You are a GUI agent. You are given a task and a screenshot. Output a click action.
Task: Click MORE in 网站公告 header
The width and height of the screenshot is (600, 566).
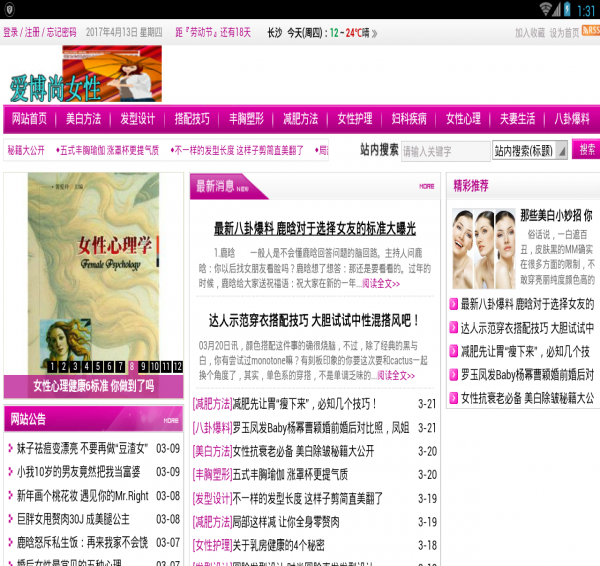coord(171,420)
